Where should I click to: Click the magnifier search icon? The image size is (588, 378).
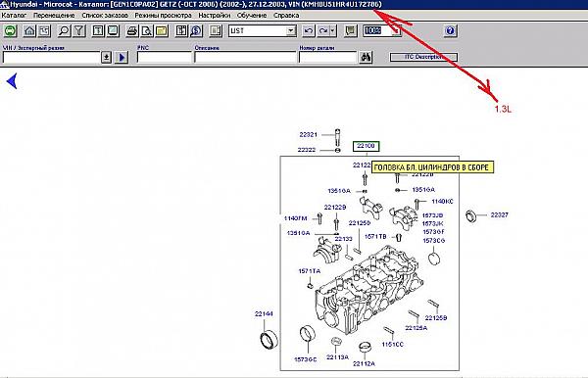(x=64, y=30)
